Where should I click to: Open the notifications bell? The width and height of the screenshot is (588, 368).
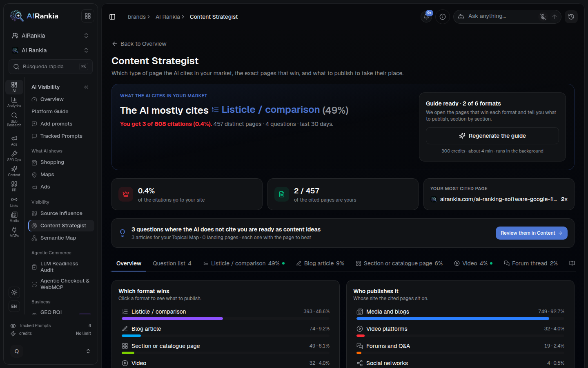pos(426,17)
